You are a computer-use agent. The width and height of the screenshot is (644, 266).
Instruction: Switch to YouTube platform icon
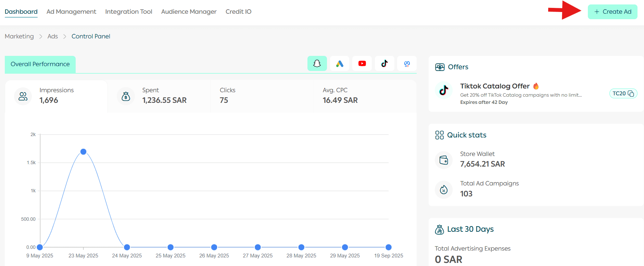[x=362, y=63]
